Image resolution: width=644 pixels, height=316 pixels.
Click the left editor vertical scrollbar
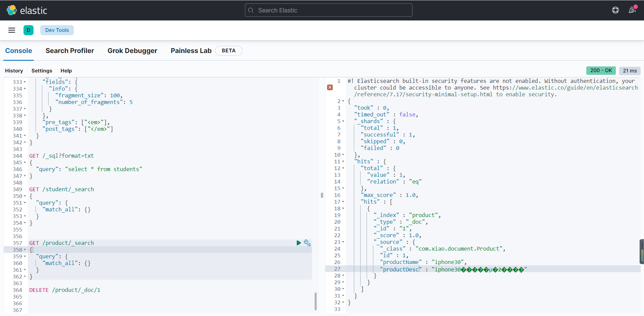(x=315, y=301)
